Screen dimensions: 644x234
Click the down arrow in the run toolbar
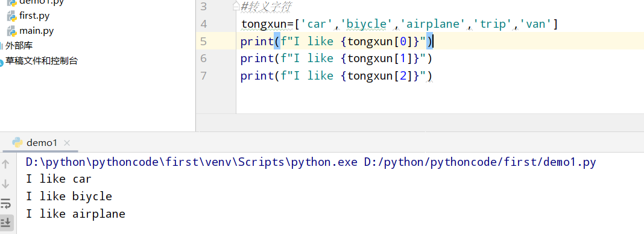pyautogui.click(x=6, y=184)
